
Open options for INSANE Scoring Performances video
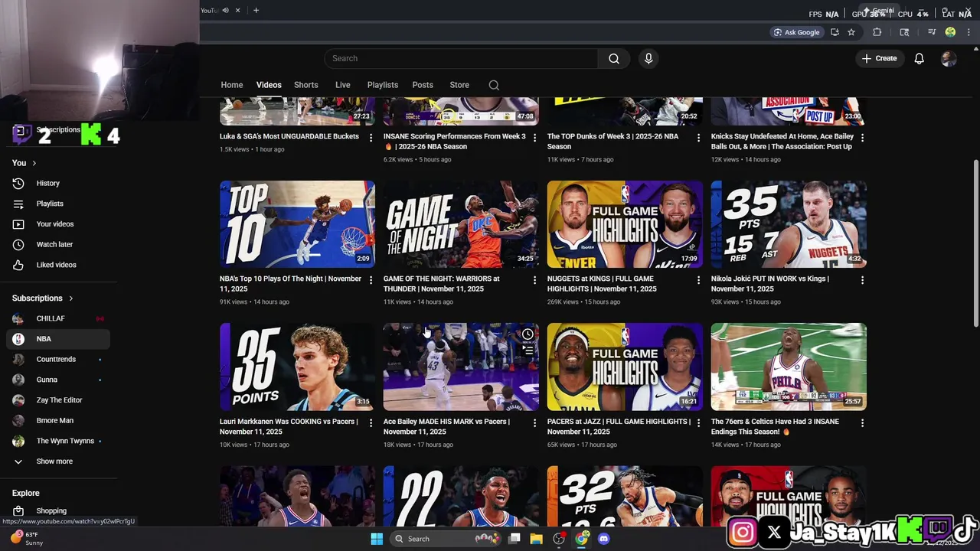(534, 138)
